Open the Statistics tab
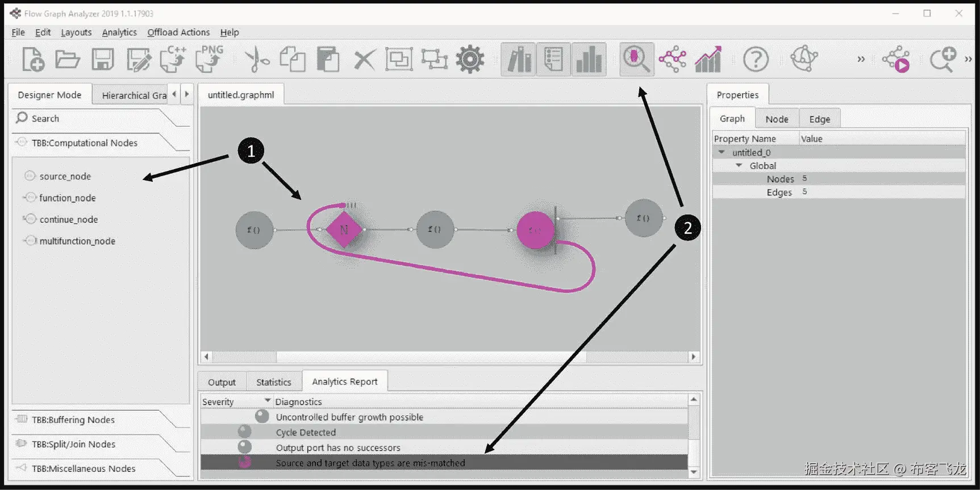The image size is (980, 490). click(x=273, y=382)
